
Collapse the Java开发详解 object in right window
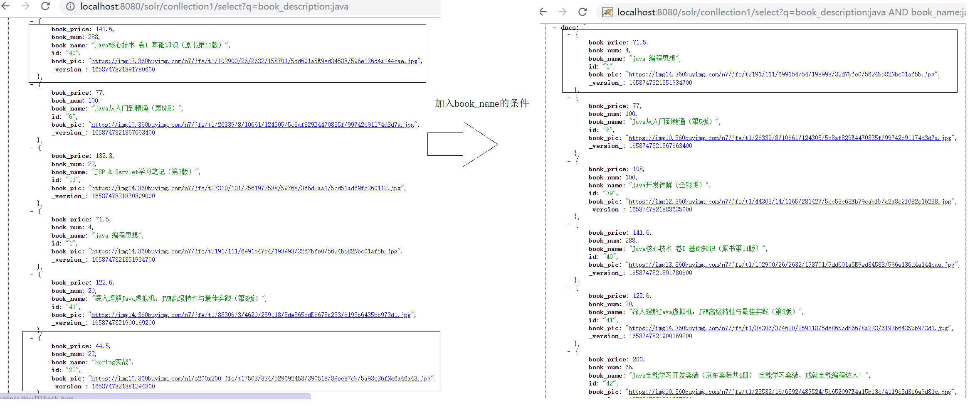569,161
